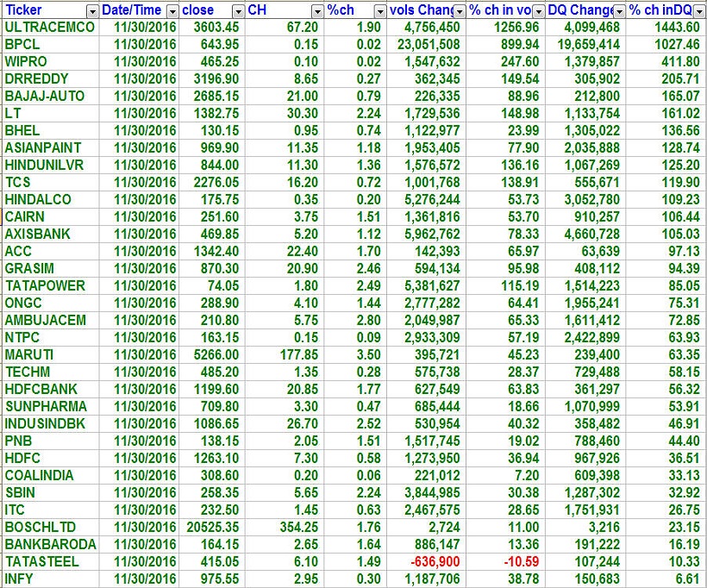Open the Ticker column filter dropdown
The image size is (707, 588).
[92, 11]
